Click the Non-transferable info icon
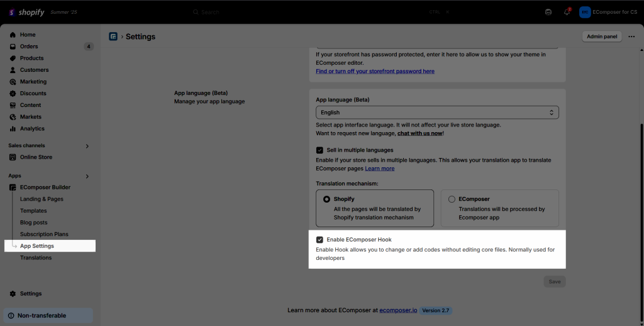 coord(11,316)
